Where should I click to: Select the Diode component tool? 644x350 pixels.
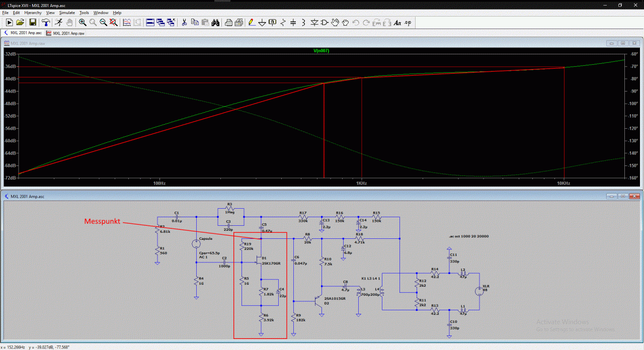pos(314,23)
